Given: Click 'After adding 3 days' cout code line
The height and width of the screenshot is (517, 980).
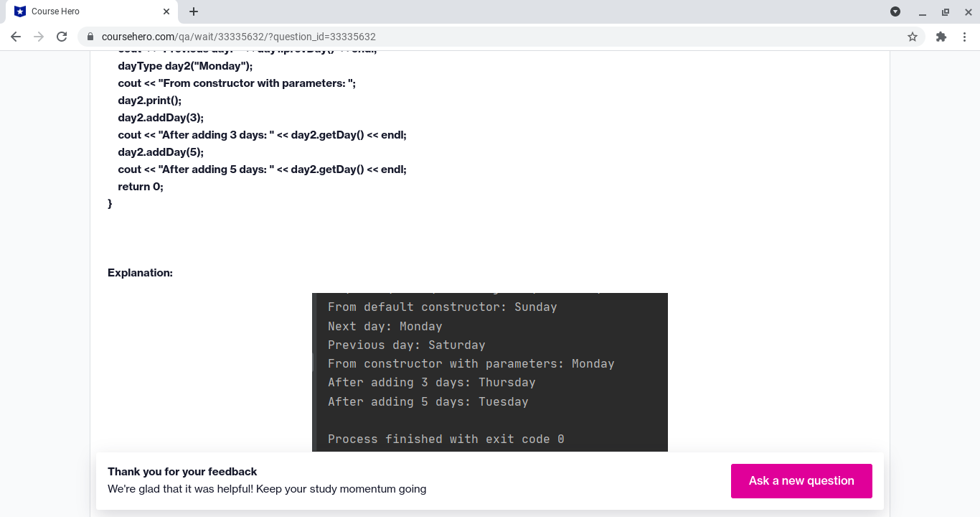Looking at the screenshot, I should click(x=263, y=135).
